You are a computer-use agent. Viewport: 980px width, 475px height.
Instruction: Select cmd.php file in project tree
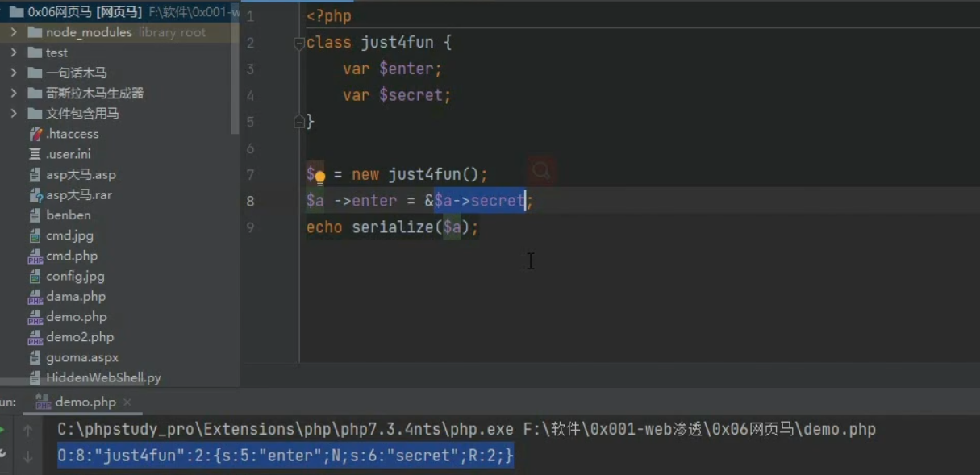(71, 256)
